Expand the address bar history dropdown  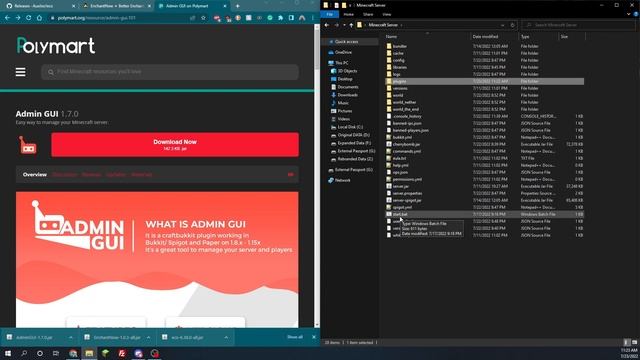tap(502, 25)
